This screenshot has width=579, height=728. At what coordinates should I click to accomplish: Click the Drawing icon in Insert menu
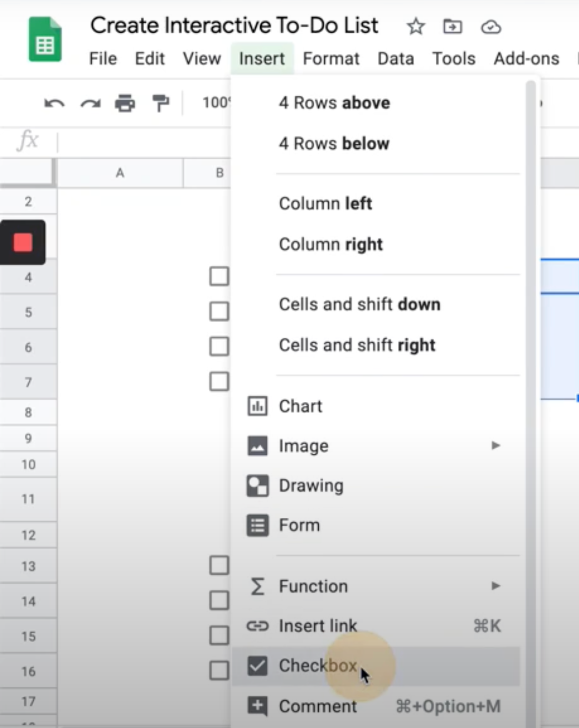tap(257, 486)
